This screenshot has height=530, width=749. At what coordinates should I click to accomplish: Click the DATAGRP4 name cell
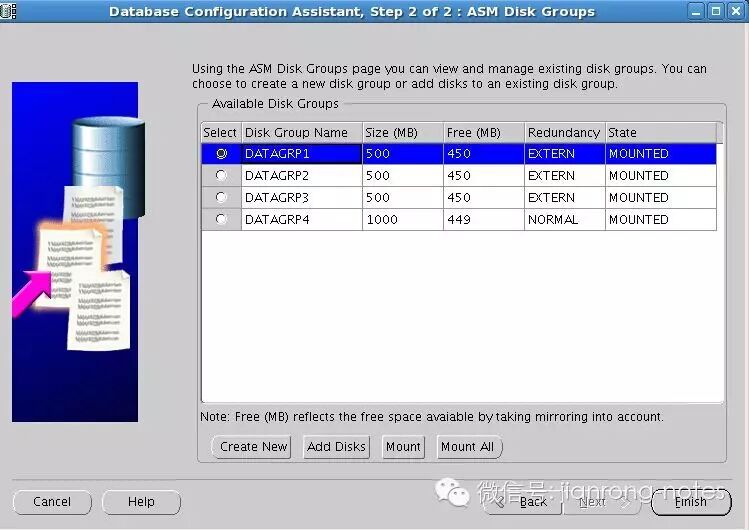302,219
